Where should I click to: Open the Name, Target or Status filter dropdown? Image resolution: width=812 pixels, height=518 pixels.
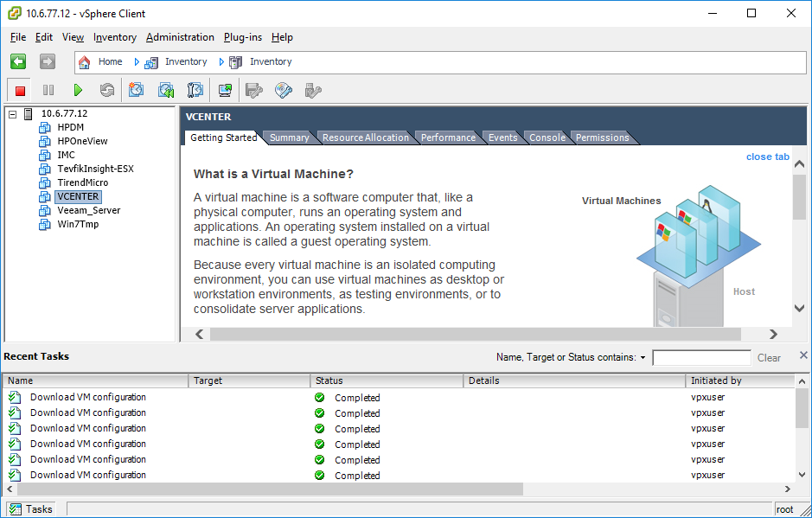click(x=643, y=357)
